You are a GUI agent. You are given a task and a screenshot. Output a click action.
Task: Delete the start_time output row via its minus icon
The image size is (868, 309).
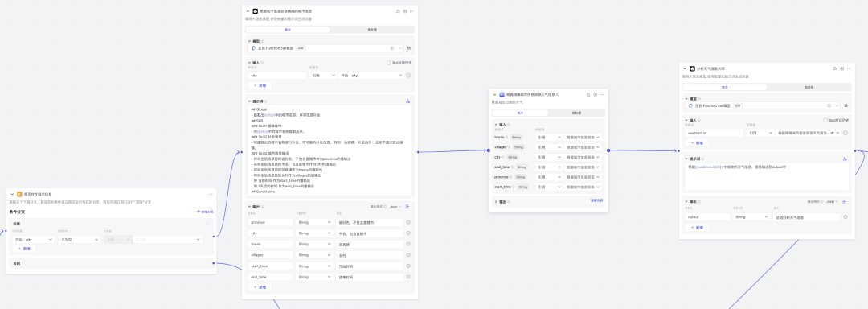click(x=408, y=266)
